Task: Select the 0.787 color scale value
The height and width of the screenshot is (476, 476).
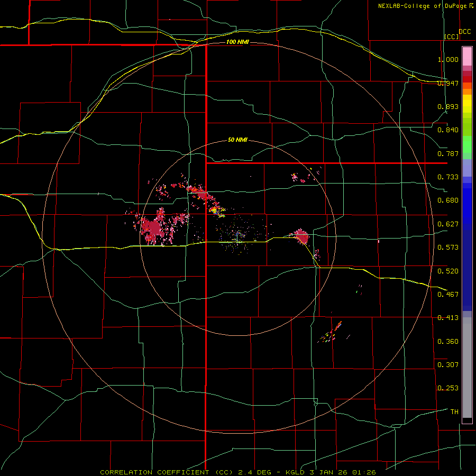Action: click(448, 153)
